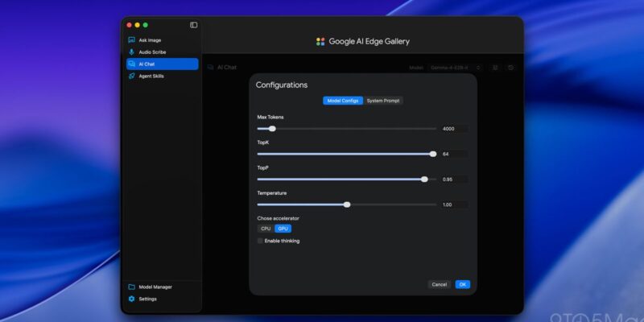Select AI Chat in the sidebar
Screen dimensions: 644x322
point(163,64)
